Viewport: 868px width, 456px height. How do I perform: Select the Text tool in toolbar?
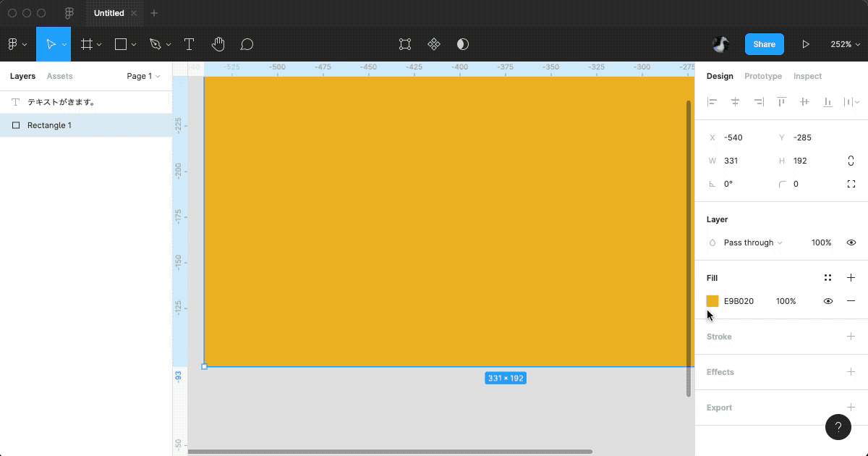click(x=189, y=44)
